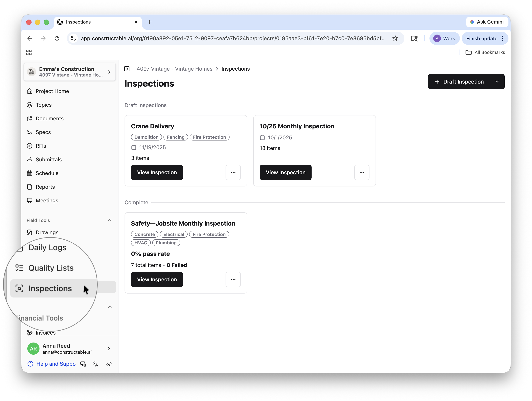Screen dimensions: 532x401
Task: Click the devices icon beside Help and Support
Action: 83,364
